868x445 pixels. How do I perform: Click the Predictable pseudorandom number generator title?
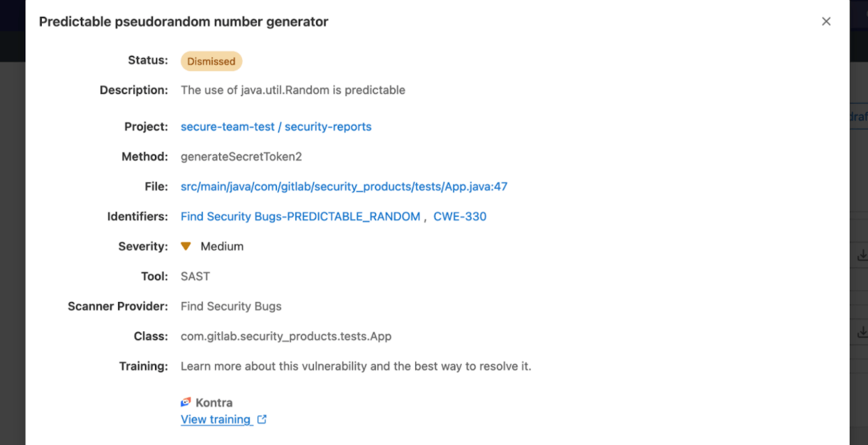(184, 22)
